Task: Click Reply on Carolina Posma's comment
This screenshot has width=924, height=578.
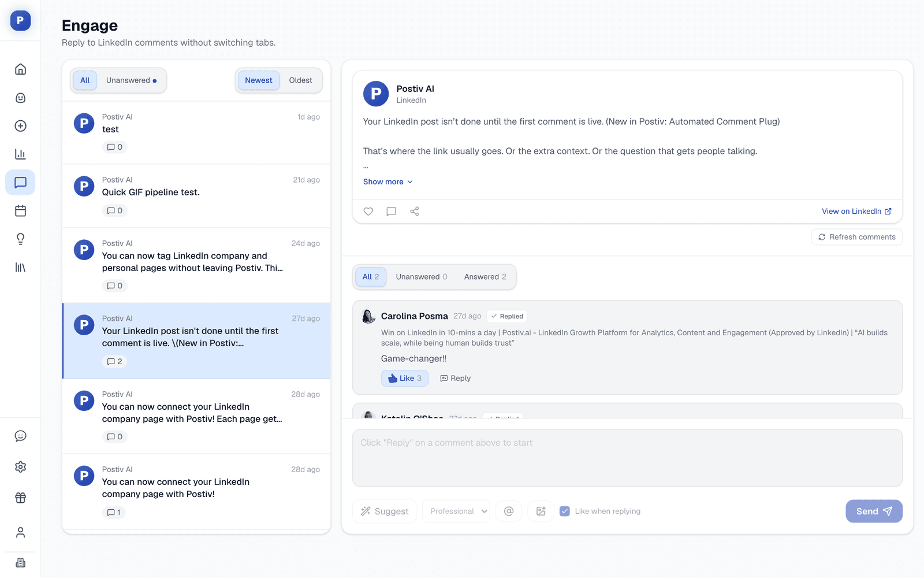Action: tap(456, 379)
